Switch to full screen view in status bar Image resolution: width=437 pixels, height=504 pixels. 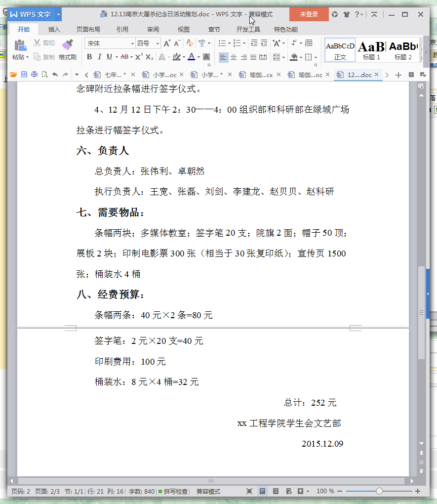tap(249, 491)
